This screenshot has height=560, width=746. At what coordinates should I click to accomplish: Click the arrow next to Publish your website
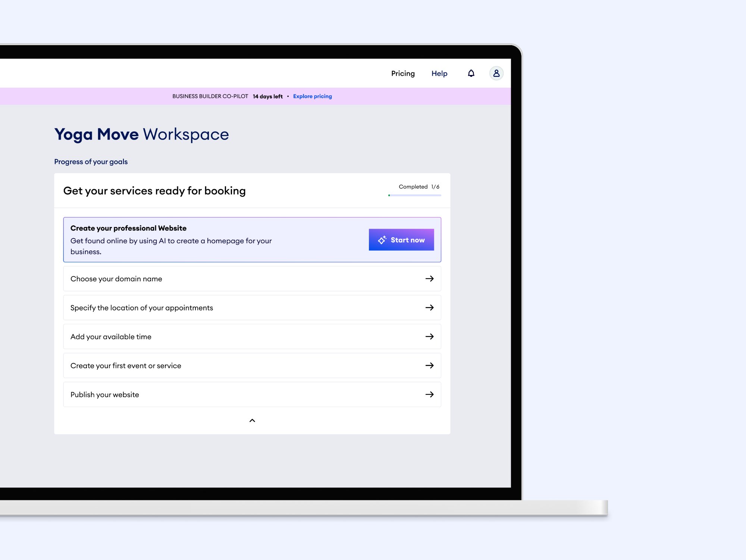(x=429, y=394)
